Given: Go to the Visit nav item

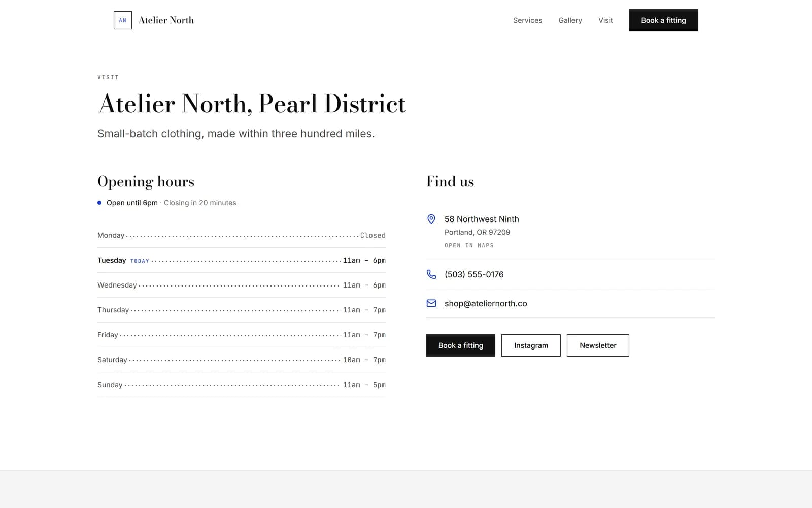Looking at the screenshot, I should (605, 20).
